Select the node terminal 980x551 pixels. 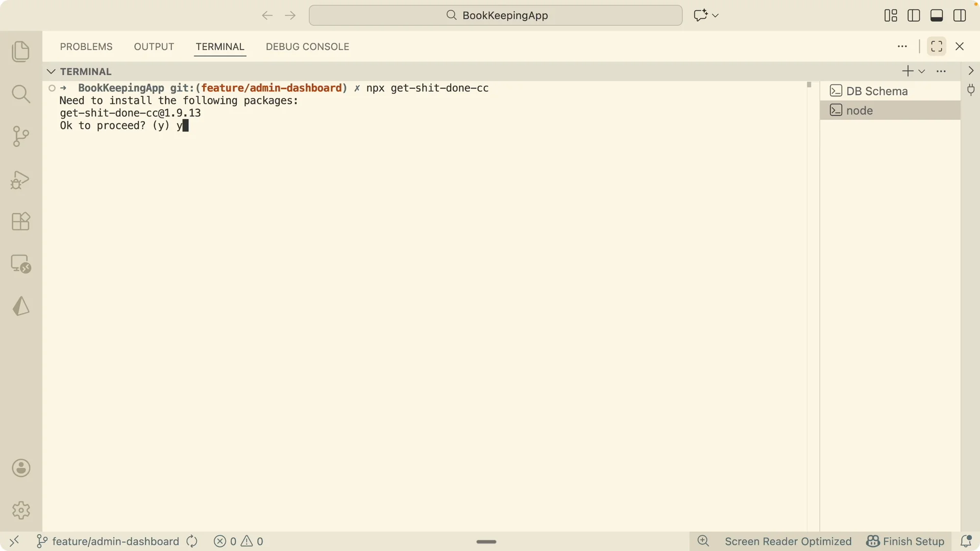click(890, 110)
